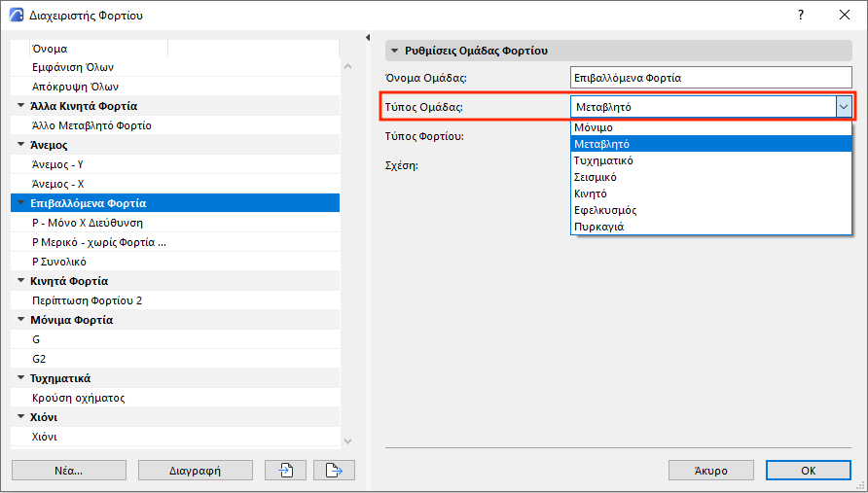Image resolution: width=868 pixels, height=493 pixels.
Task: Collapse the Μόνιμα Φορτία group
Action: (21, 320)
